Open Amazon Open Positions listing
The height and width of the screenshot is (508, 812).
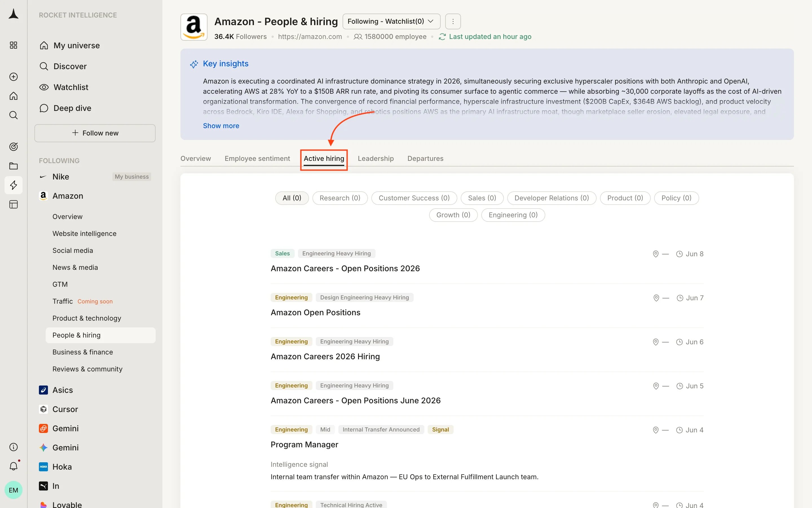coord(315,312)
